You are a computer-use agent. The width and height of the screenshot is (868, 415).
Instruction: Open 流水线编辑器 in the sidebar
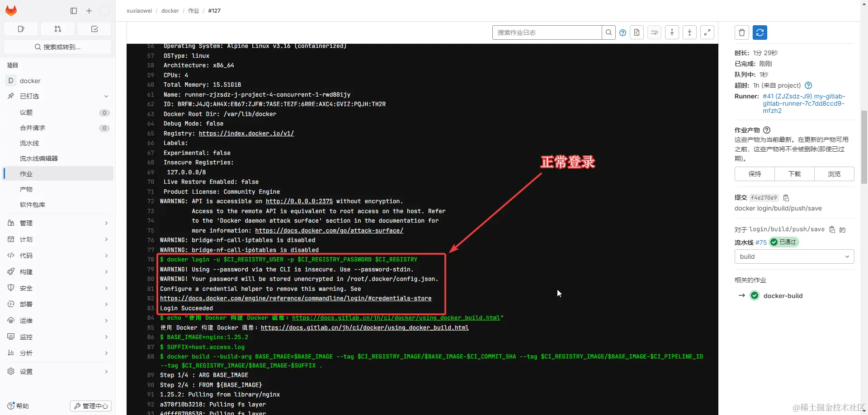(x=58, y=159)
